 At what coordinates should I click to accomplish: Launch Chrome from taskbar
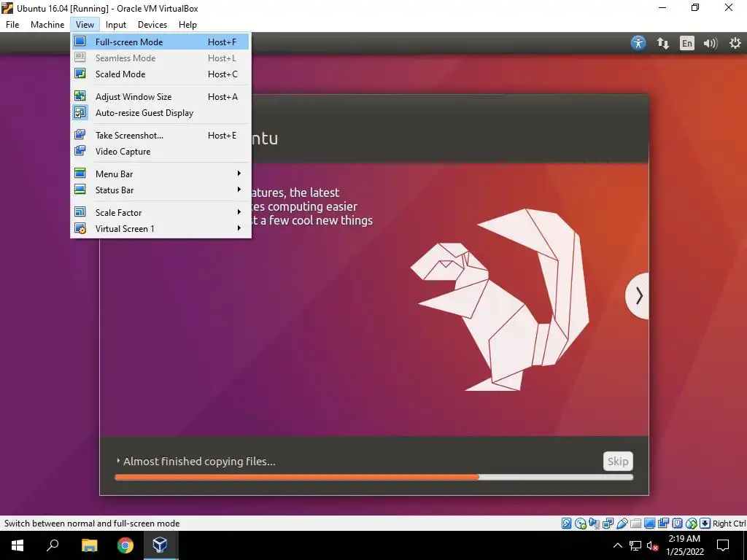125,545
